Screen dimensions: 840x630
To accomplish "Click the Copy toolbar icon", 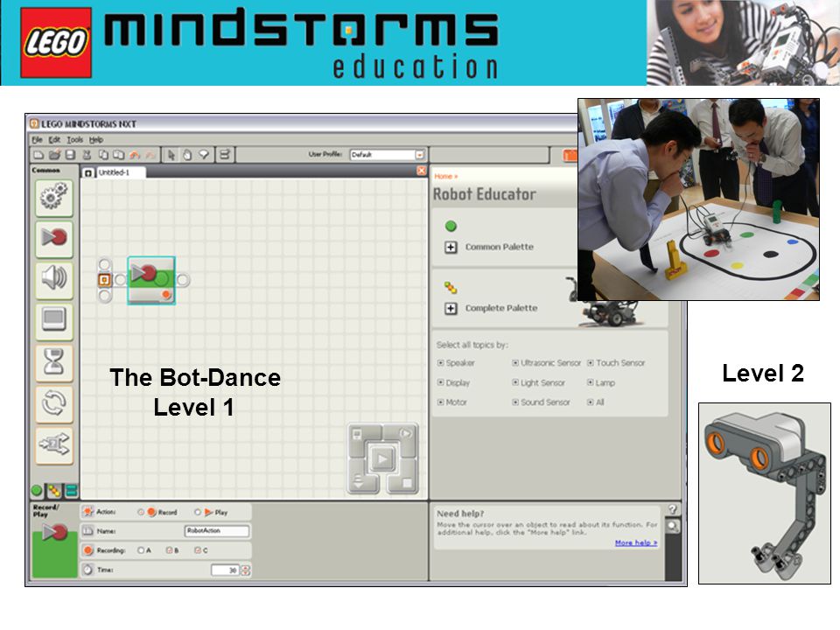I will coord(103,156).
